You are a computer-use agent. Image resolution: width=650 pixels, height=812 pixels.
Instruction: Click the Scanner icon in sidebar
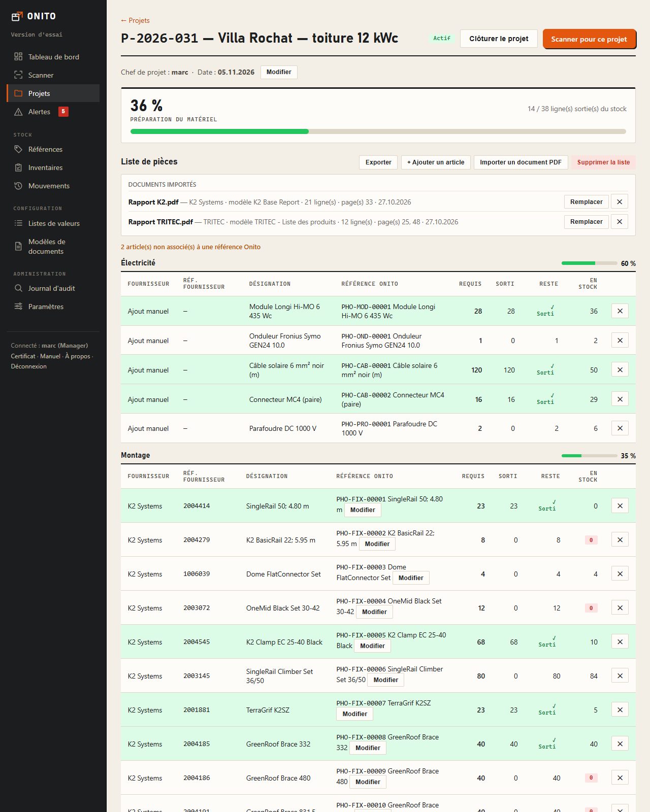pos(18,75)
